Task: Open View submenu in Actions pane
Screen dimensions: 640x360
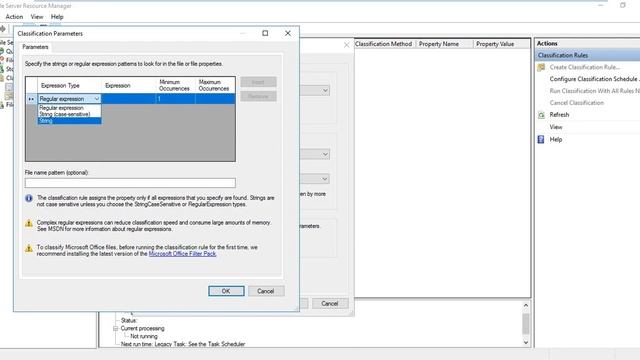Action: [x=556, y=127]
